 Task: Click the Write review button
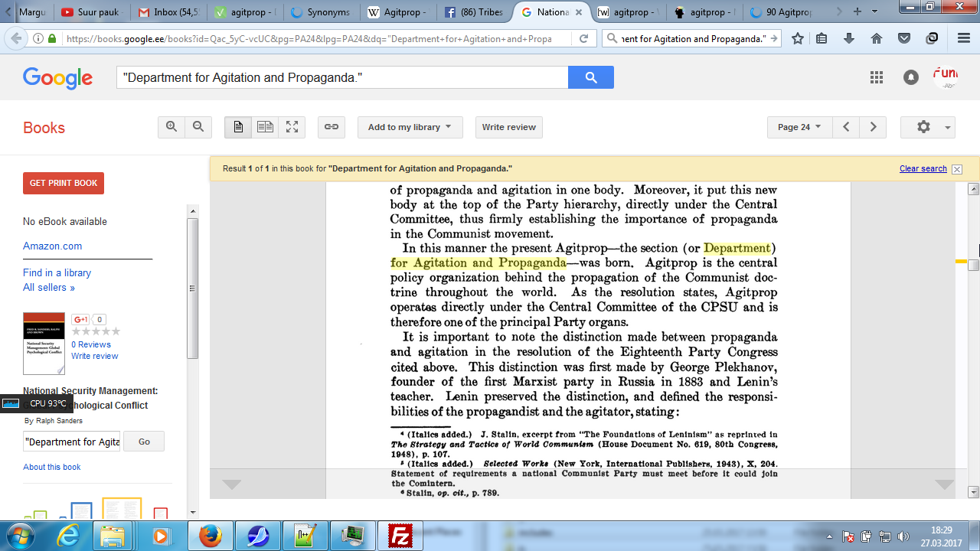(509, 127)
